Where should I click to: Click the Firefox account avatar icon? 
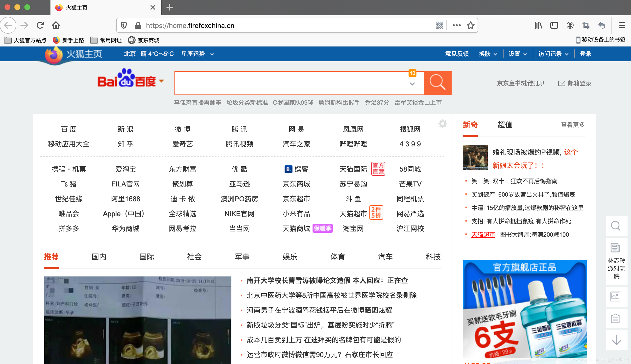click(570, 25)
